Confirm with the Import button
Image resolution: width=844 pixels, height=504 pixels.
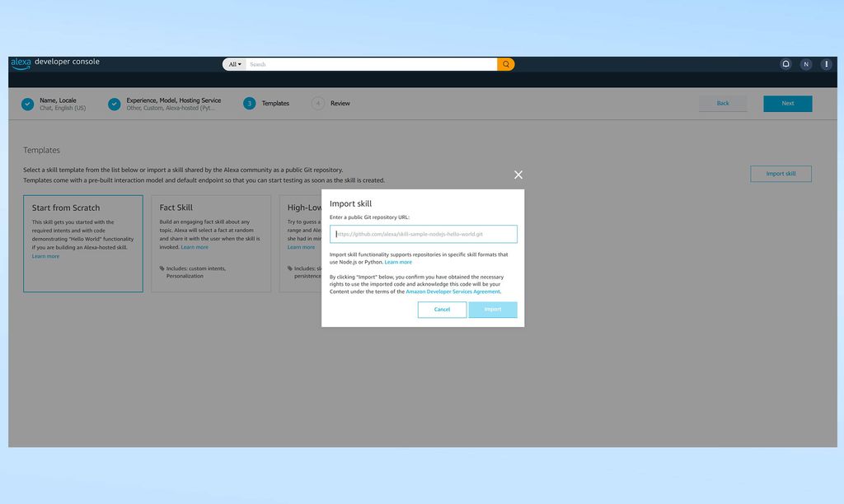(493, 310)
